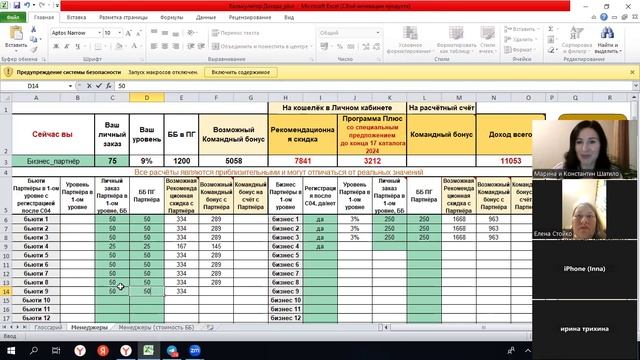Close the yellow security warning bar
640x360 pixels.
point(632,72)
